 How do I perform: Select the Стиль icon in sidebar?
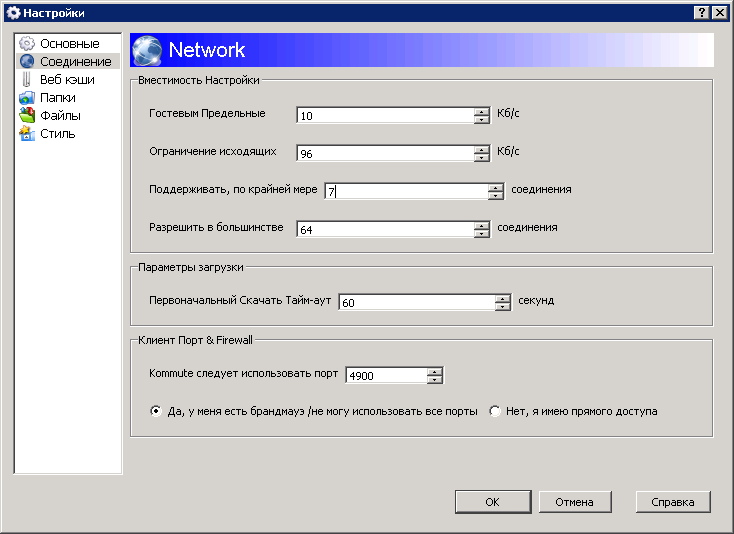pyautogui.click(x=27, y=133)
